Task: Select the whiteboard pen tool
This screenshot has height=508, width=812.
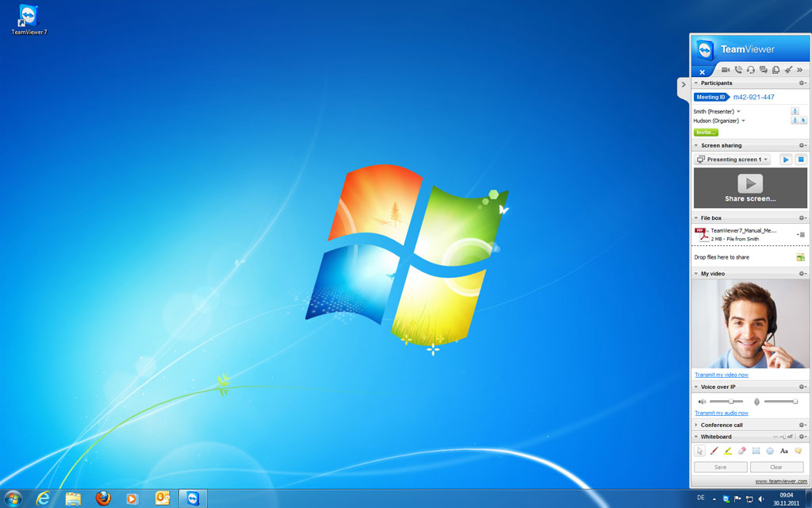Action: [714, 451]
